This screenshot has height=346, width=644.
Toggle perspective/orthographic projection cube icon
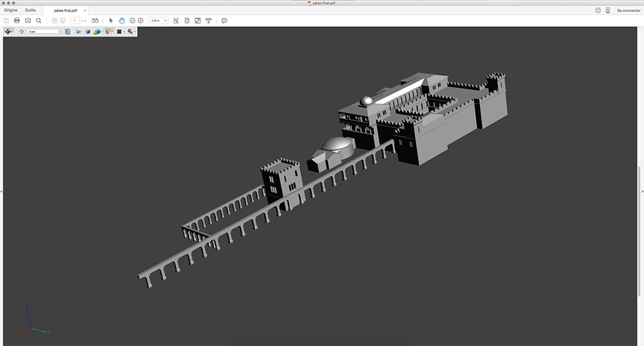(x=88, y=31)
